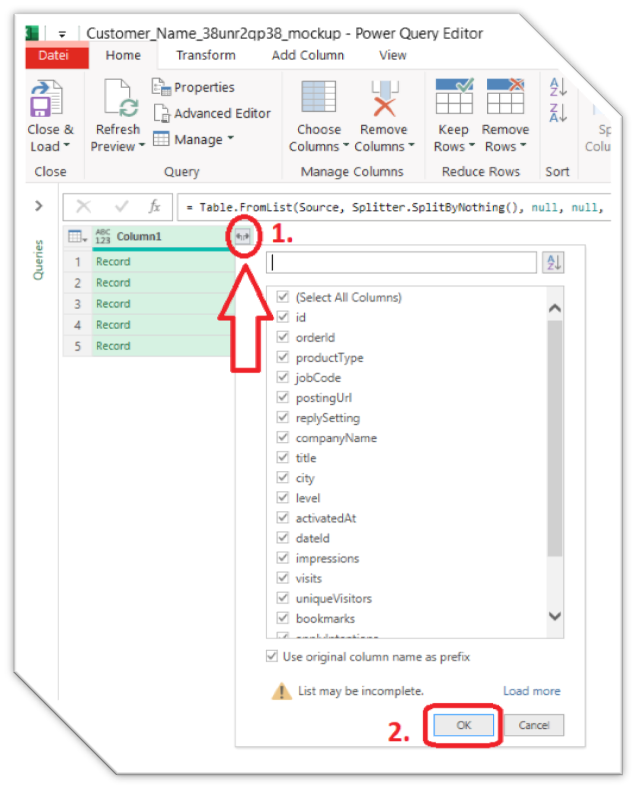636x789 pixels.
Task: Toggle the companyName column checkbox
Action: click(283, 438)
